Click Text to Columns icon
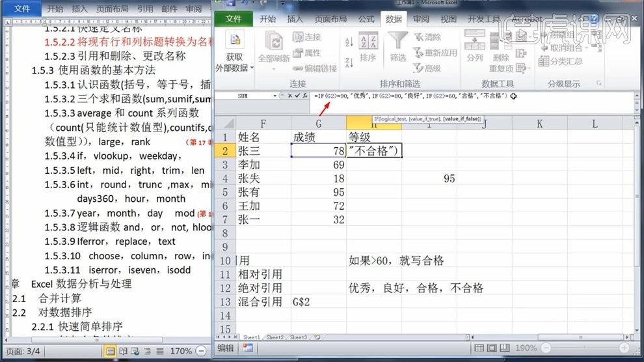The height and width of the screenshot is (362, 644). [475, 40]
